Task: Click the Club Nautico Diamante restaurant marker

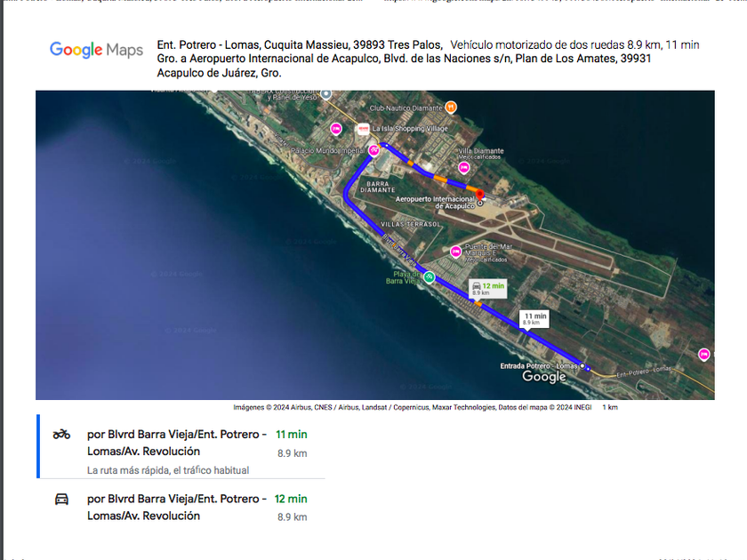Action: [451, 108]
